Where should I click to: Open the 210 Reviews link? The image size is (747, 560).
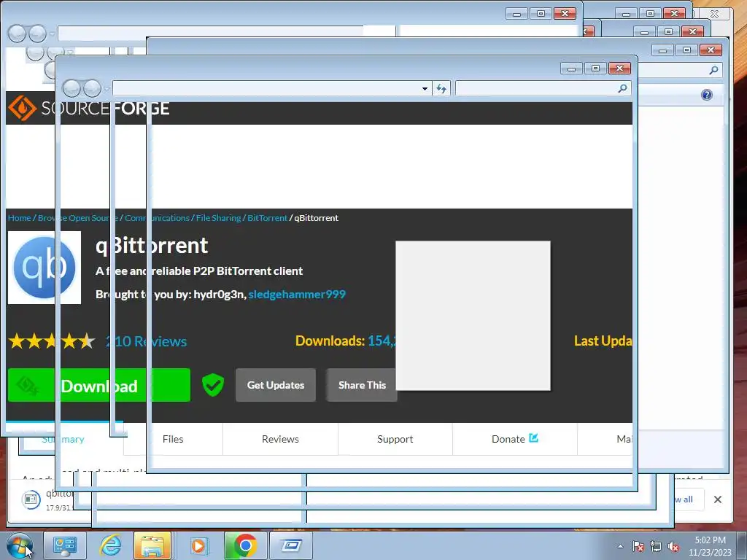[146, 341]
